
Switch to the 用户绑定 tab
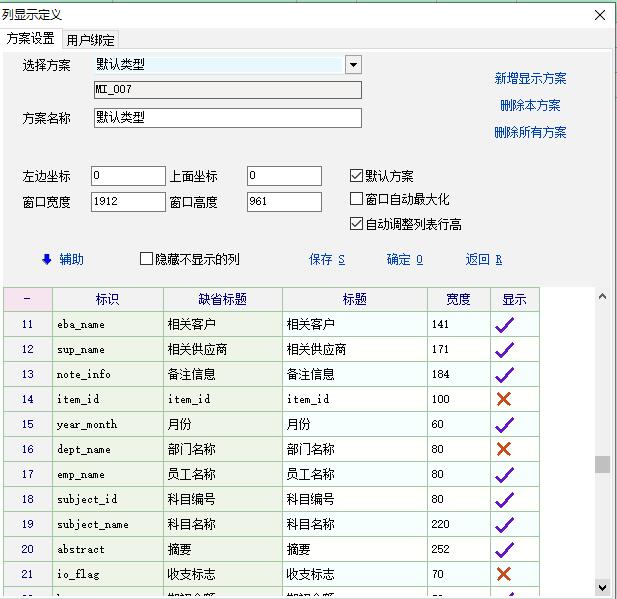[x=91, y=40]
